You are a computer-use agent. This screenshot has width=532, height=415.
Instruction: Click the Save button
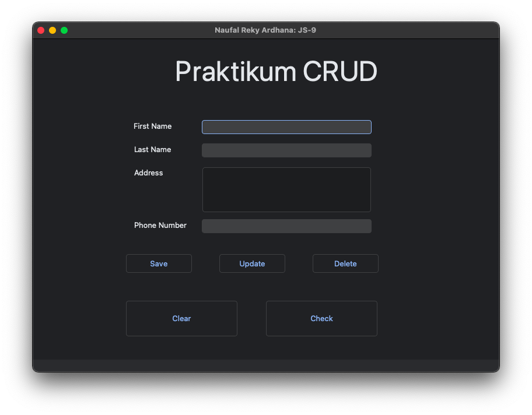159,263
